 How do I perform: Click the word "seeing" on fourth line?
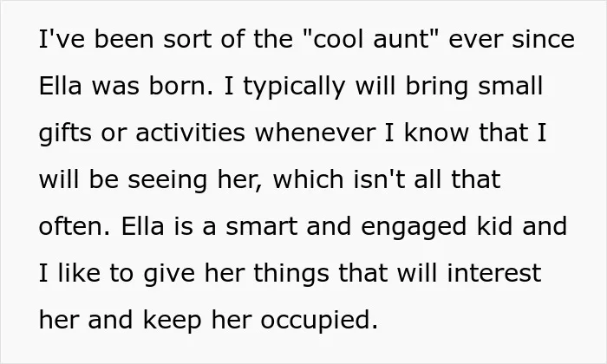167,181
